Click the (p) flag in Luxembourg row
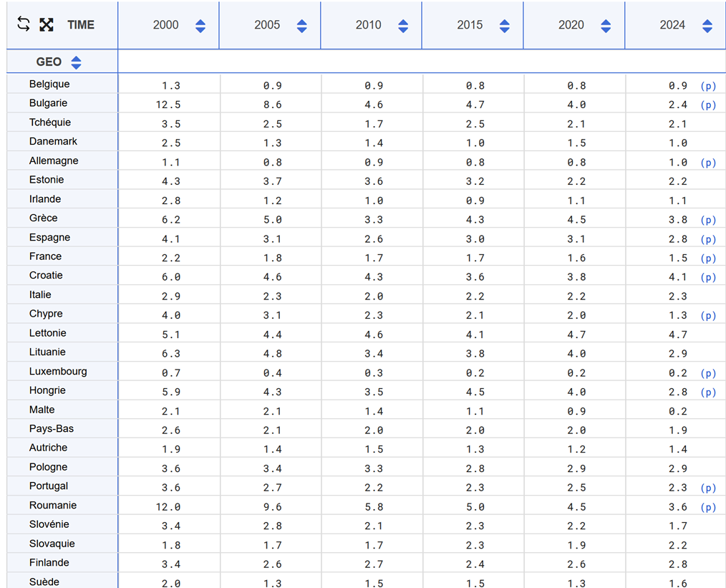 707,373
